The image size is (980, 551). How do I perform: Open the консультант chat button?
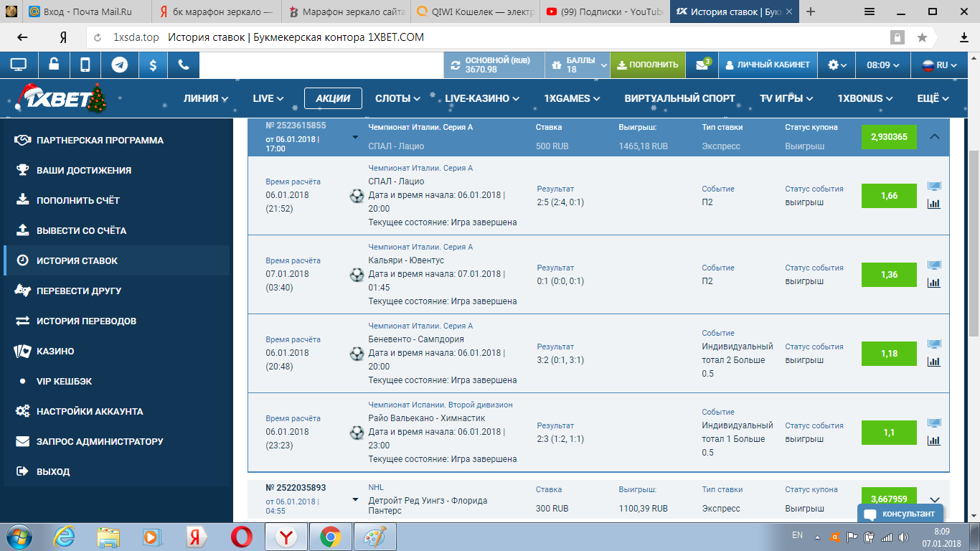click(x=900, y=514)
